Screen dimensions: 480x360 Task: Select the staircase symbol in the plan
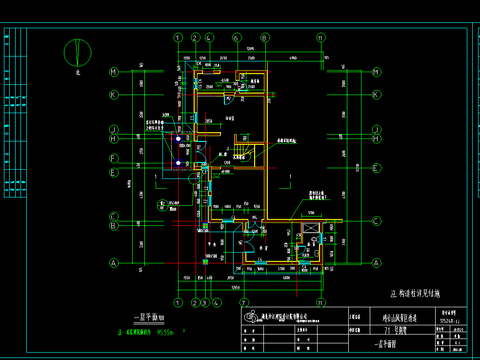244,153
